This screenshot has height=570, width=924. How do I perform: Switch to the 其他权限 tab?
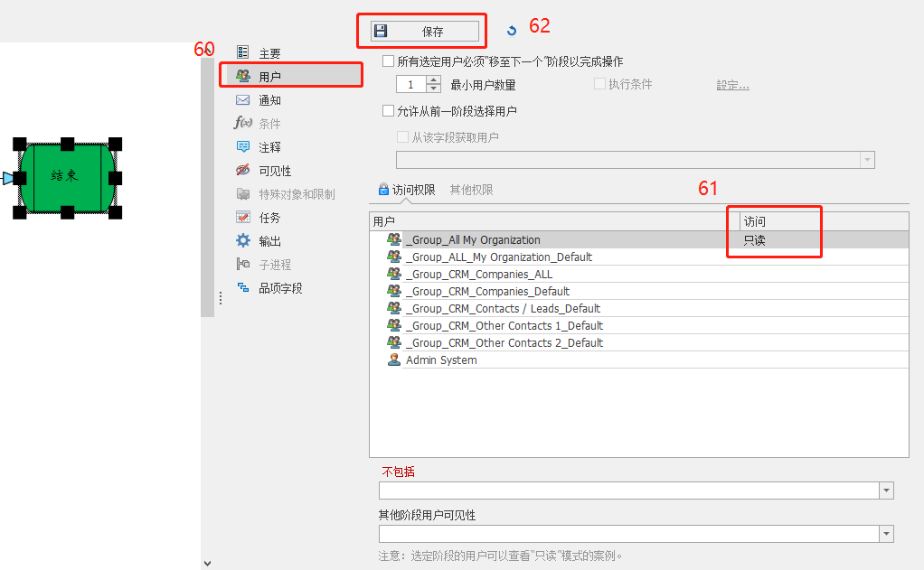(x=470, y=190)
